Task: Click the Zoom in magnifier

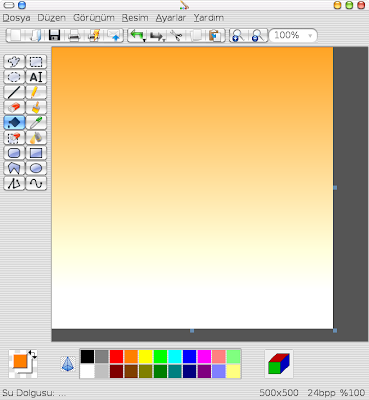Action: (x=238, y=35)
